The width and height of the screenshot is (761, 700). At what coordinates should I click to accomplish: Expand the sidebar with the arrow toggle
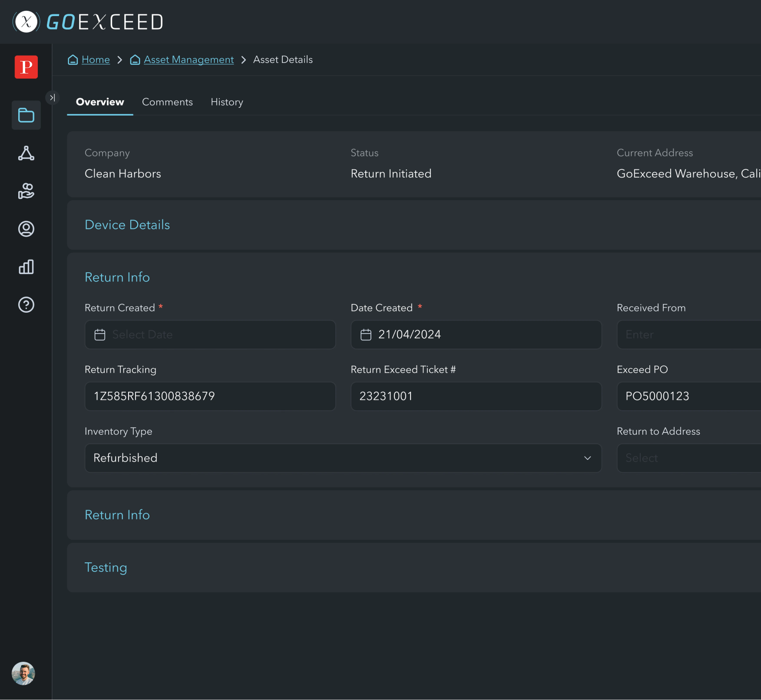(x=52, y=98)
